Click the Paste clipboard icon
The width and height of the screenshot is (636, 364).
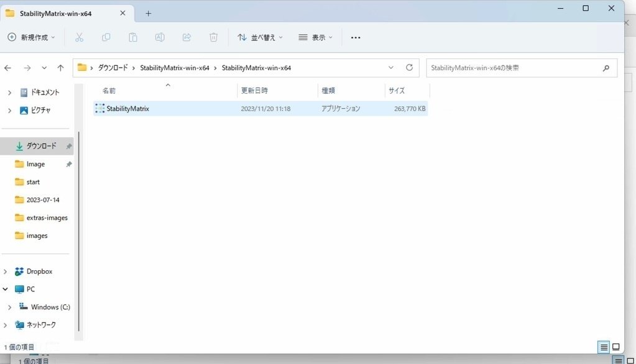[x=132, y=37]
